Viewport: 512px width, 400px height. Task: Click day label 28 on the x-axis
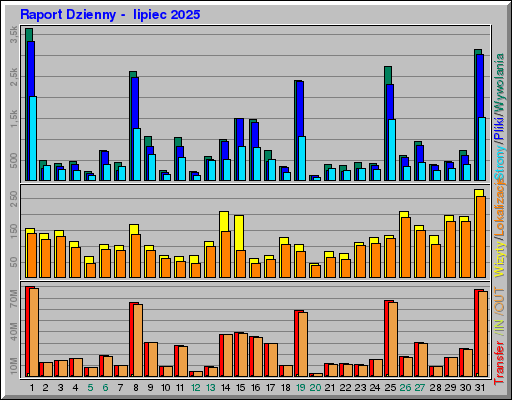[435, 388]
